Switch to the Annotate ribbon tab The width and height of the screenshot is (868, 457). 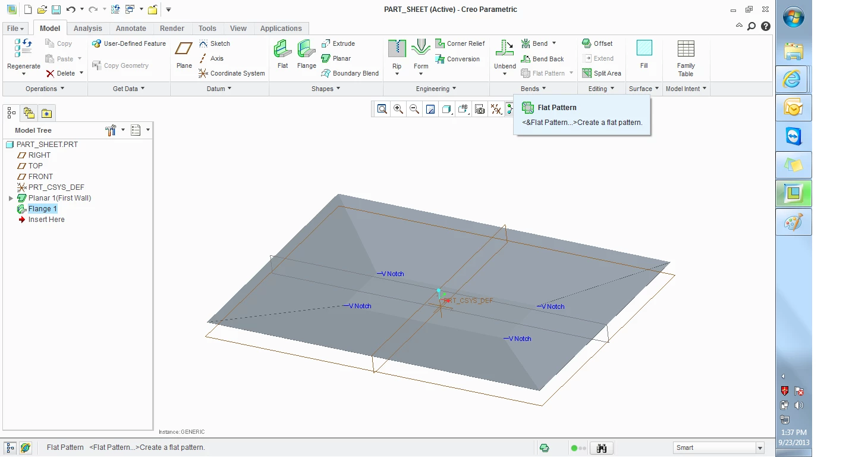(x=131, y=29)
